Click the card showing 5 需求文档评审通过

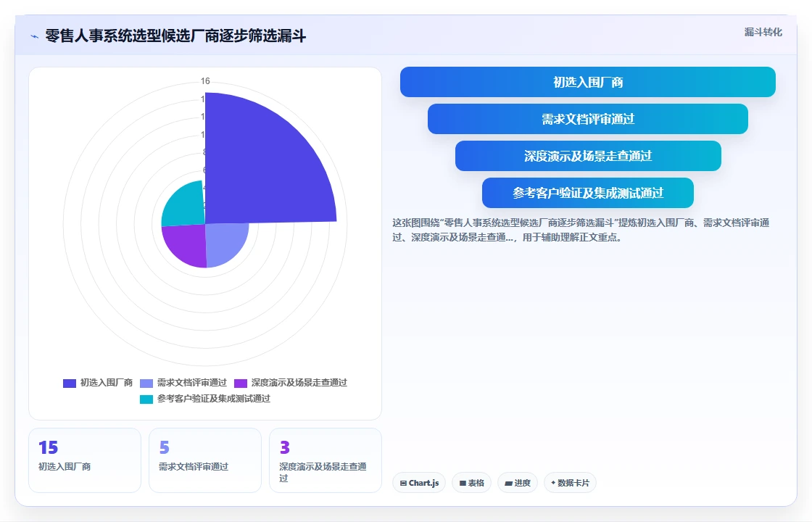point(205,460)
